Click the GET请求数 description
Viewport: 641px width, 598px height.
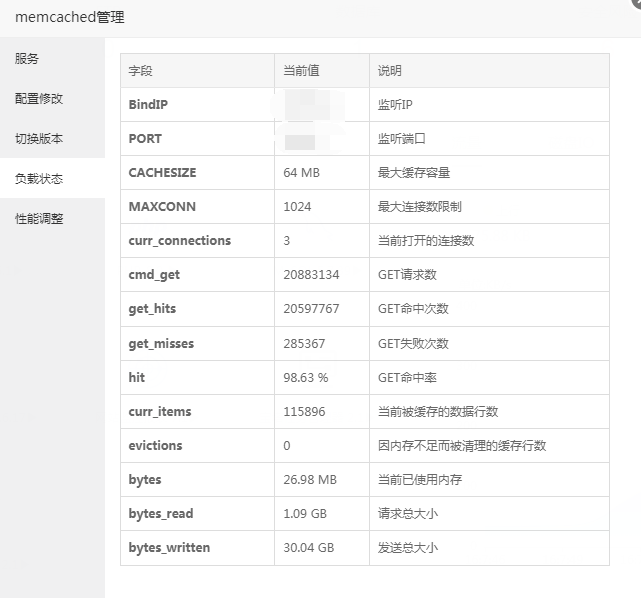408,274
